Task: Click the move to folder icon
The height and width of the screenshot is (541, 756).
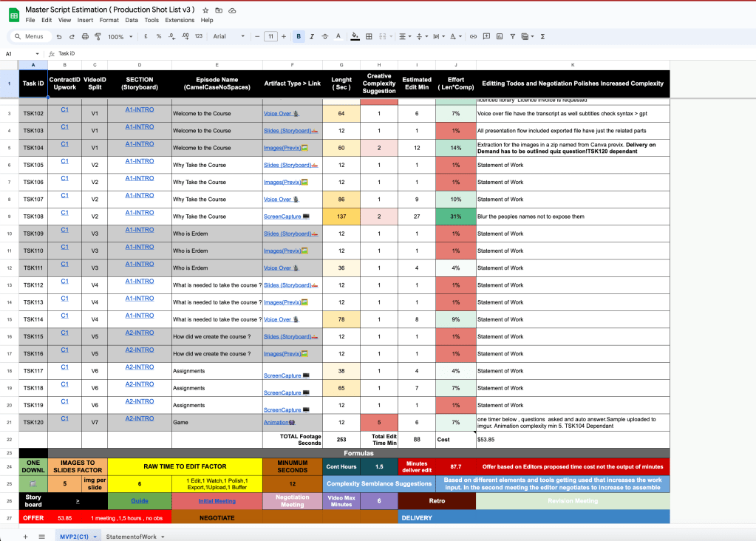Action: (x=219, y=10)
